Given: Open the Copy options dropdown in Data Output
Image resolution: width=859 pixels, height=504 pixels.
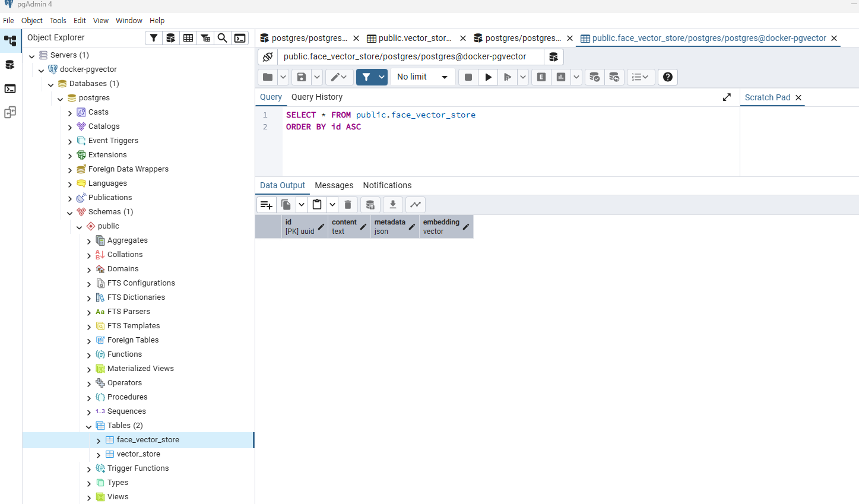Looking at the screenshot, I should click(302, 205).
